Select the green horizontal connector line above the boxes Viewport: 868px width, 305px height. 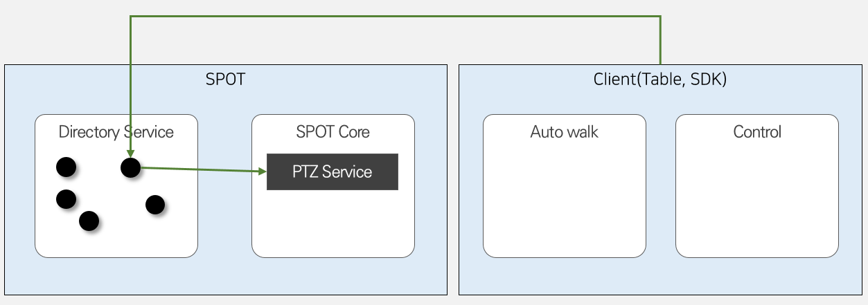[x=395, y=17]
